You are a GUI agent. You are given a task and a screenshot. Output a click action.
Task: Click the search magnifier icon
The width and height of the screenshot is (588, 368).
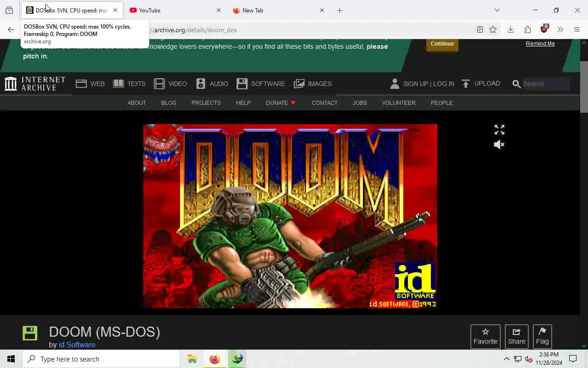pyautogui.click(x=516, y=84)
